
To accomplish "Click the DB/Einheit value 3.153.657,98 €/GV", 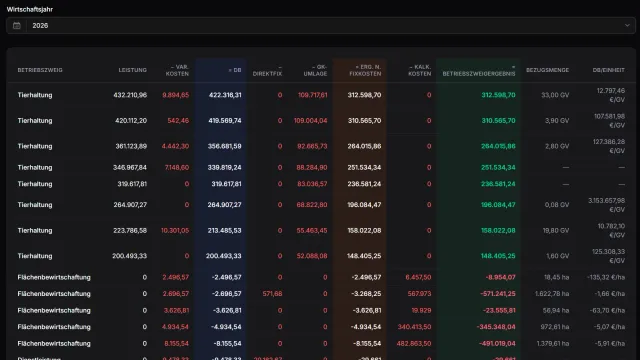I will click(606, 205).
